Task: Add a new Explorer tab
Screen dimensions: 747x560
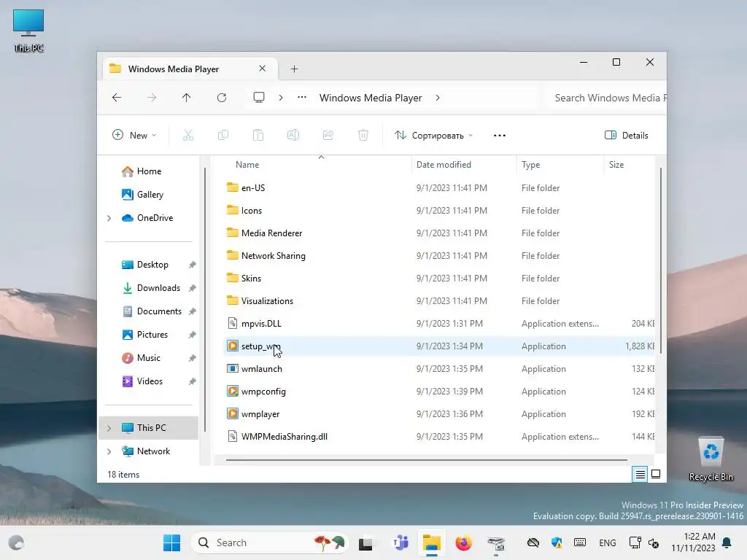Action: coord(295,69)
